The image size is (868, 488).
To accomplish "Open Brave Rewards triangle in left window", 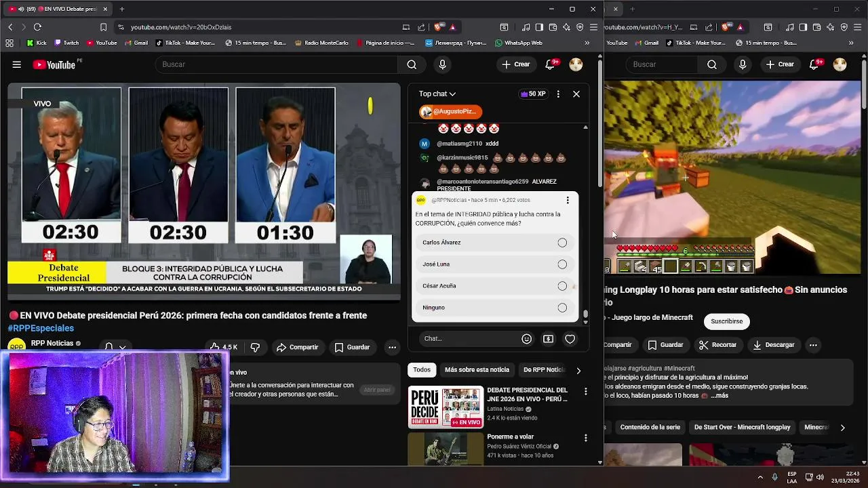I will (452, 27).
